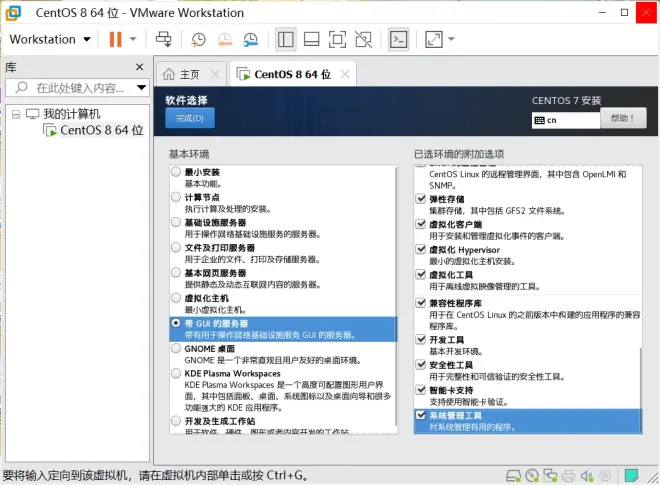Open the snapshot manager icon
This screenshot has height=485, width=660.
[x=251, y=40]
